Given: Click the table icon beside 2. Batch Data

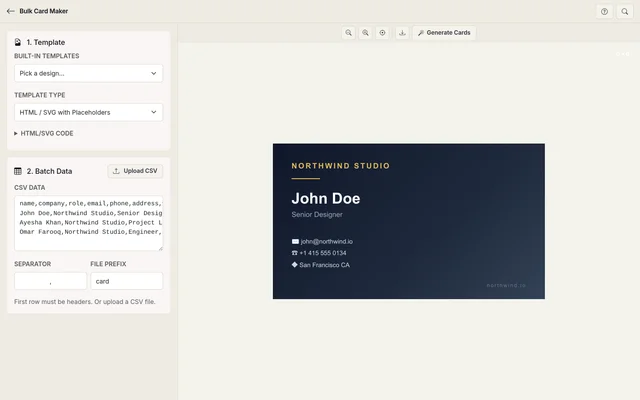Looking at the screenshot, I should 18,171.
